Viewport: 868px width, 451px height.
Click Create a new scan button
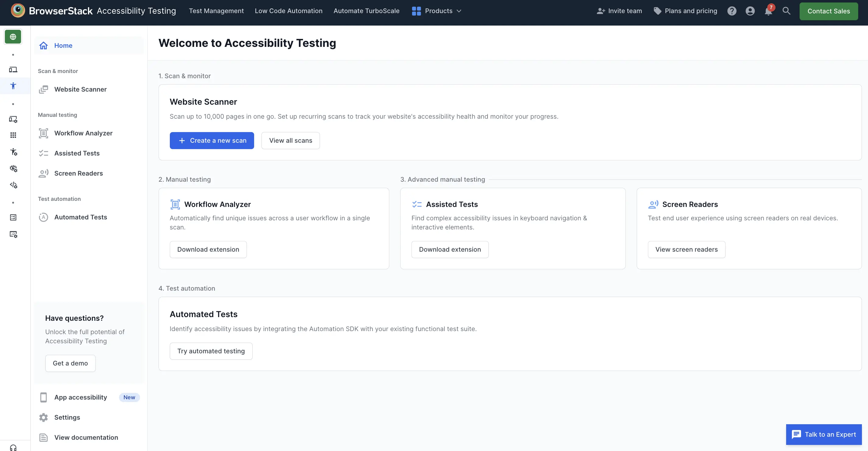coord(212,141)
